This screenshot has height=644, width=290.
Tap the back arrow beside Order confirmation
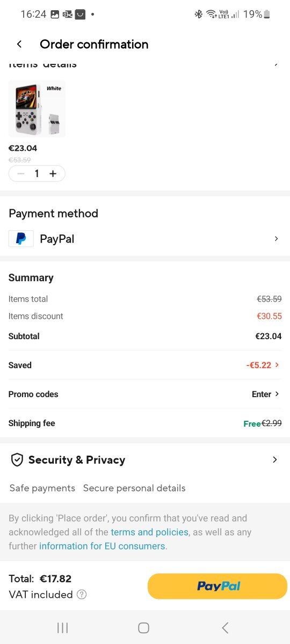pyautogui.click(x=19, y=44)
